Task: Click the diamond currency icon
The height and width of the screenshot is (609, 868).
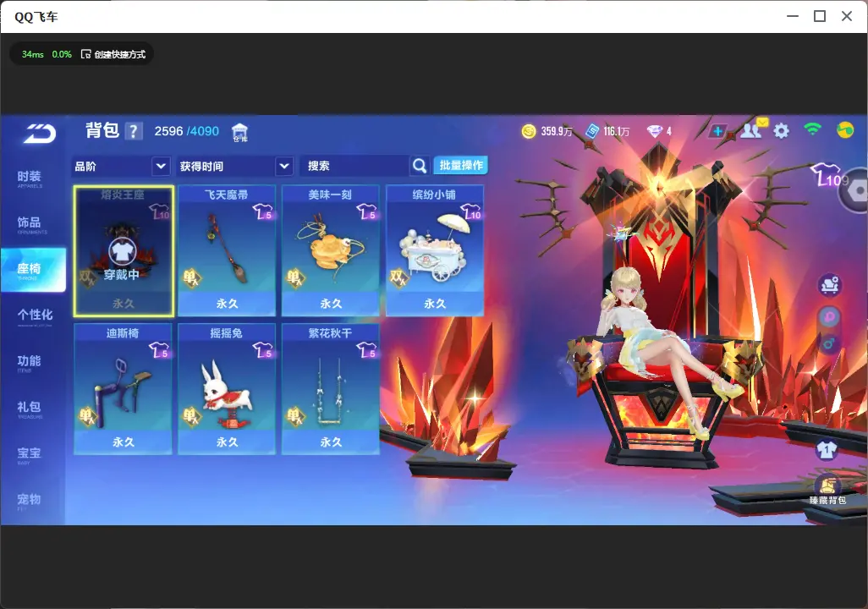Action: (655, 131)
